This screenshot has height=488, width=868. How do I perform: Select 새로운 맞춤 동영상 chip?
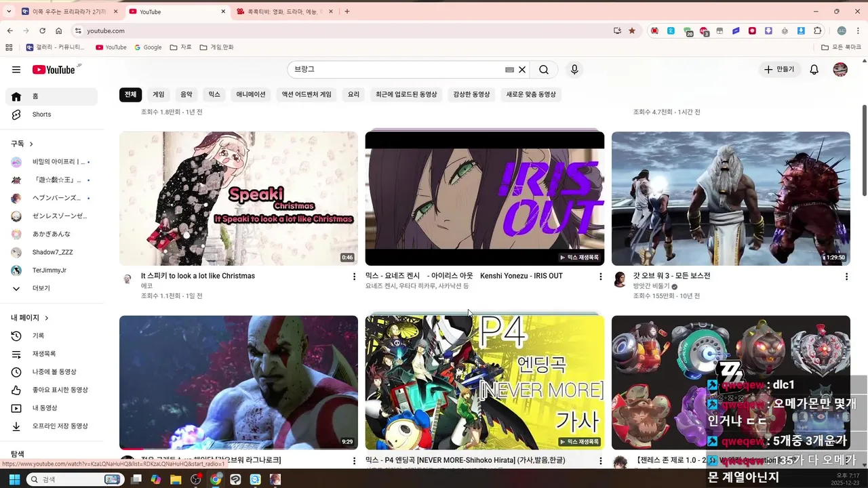coord(531,94)
